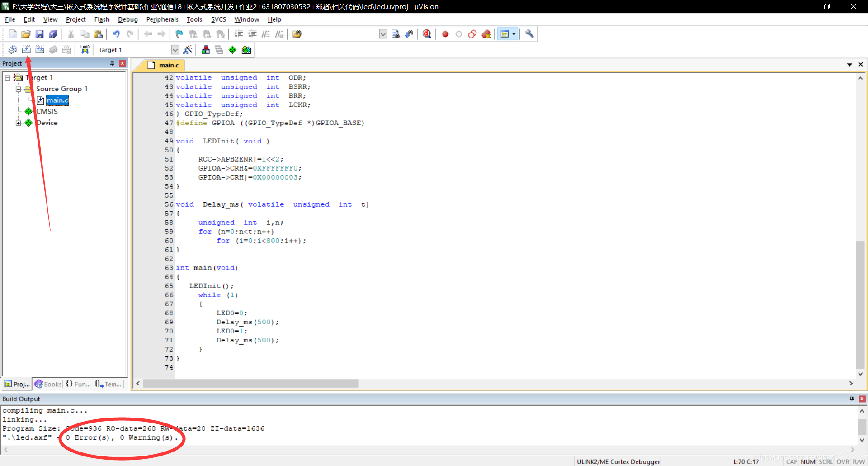This screenshot has width=868, height=466.
Task: Close the Build Output panel
Action: click(862, 399)
